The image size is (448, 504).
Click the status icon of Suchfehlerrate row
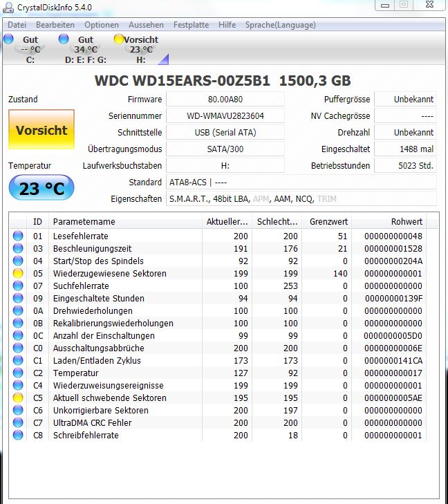tap(18, 286)
